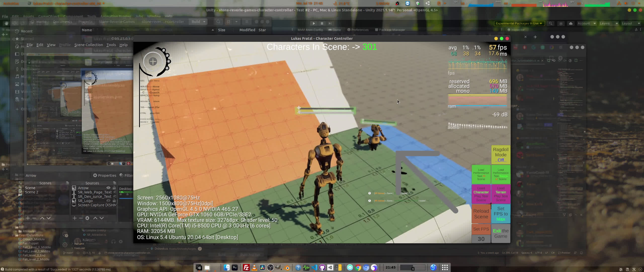Remove the selected scene with minus icon
The height and width of the screenshot is (272, 644).
click(x=34, y=218)
